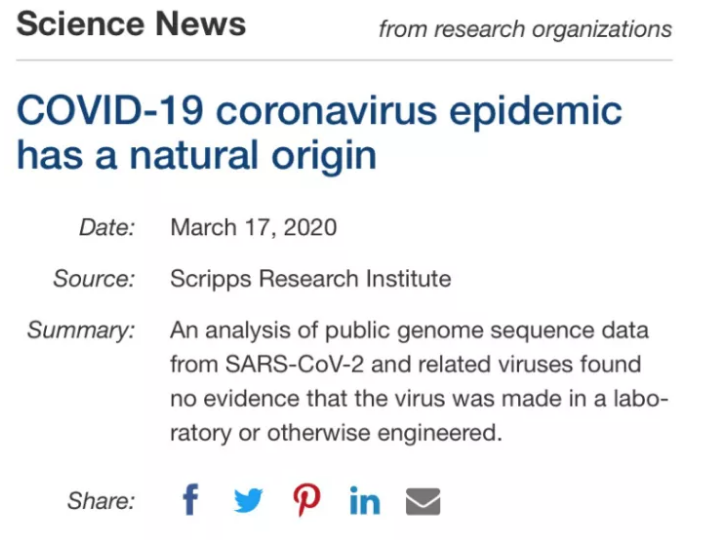Click the Summary label
Image resolution: width=723 pixels, height=540 pixels.
[x=80, y=330]
